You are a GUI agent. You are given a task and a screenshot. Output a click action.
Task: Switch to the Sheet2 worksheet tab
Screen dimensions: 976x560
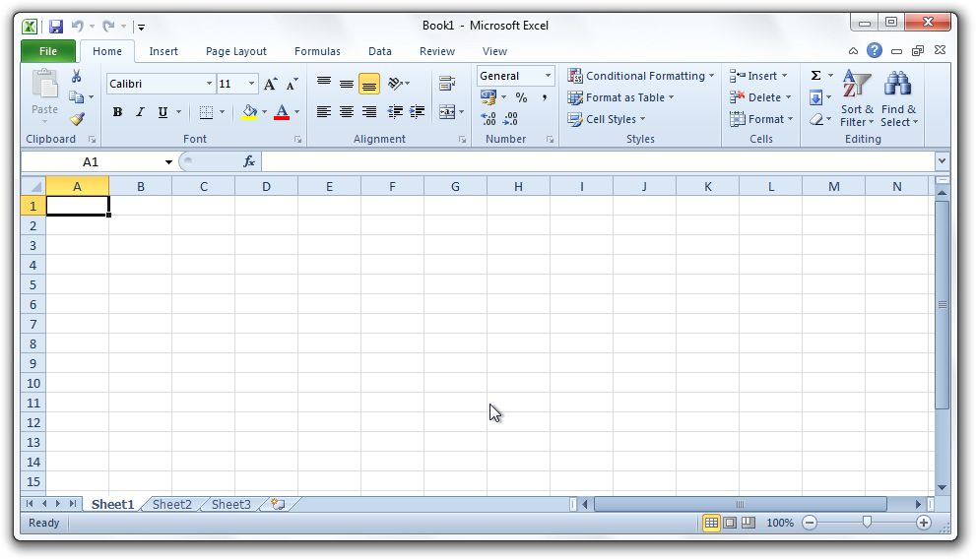coord(171,504)
